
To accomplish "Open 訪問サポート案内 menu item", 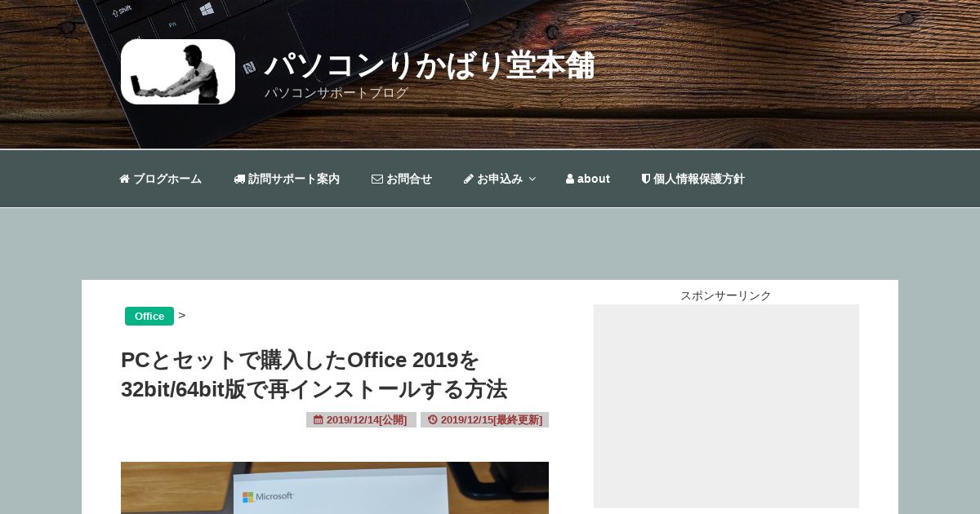I will pos(287,179).
